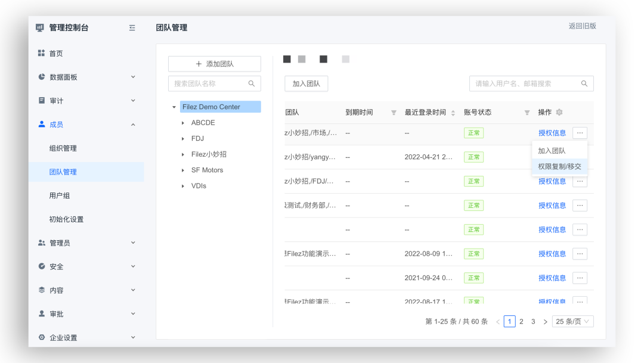Open 授权信息 for z小妙招,/市场 row
The height and width of the screenshot is (363, 644).
pyautogui.click(x=552, y=133)
